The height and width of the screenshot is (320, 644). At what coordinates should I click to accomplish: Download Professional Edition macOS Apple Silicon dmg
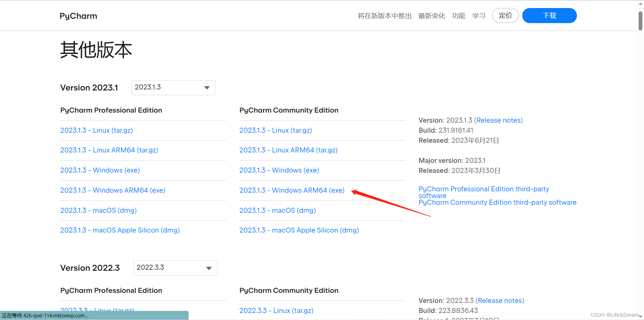120,230
